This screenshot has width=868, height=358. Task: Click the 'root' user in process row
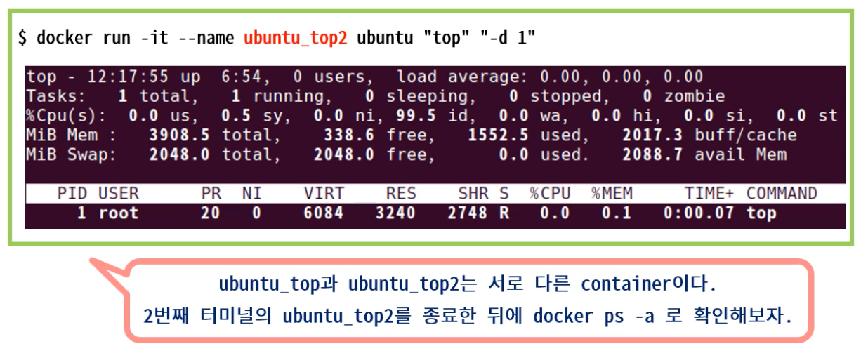119,213
